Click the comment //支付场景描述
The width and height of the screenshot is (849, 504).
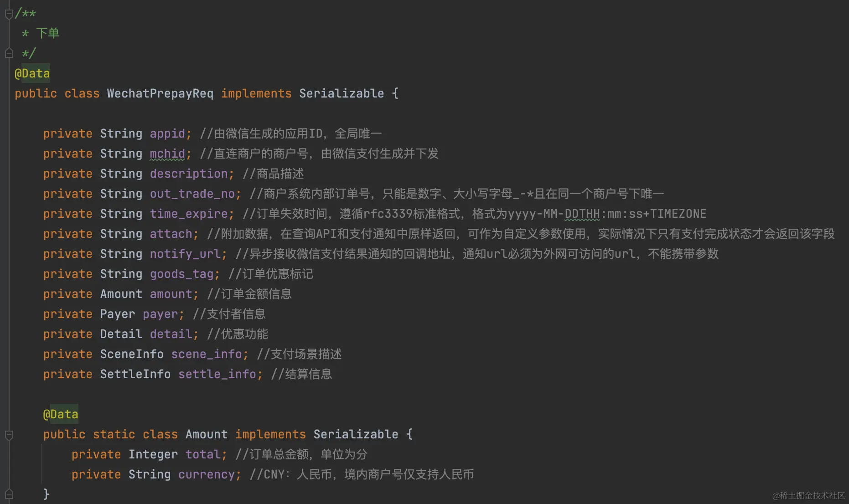point(299,354)
